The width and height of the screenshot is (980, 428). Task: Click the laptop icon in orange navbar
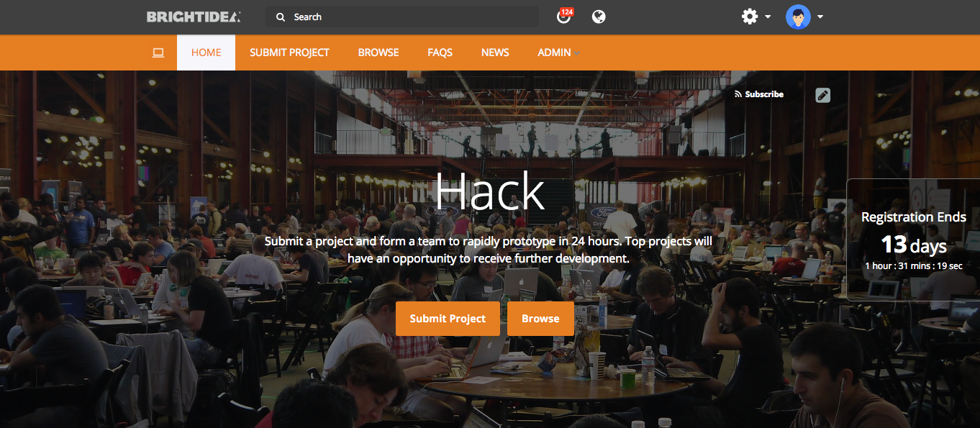pyautogui.click(x=158, y=53)
